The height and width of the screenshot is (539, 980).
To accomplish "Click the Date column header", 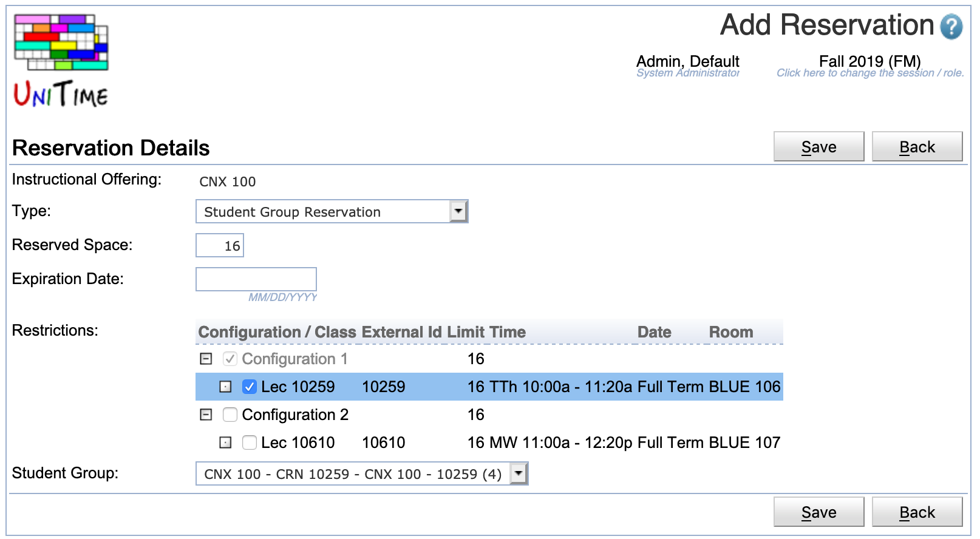I will 654,332.
